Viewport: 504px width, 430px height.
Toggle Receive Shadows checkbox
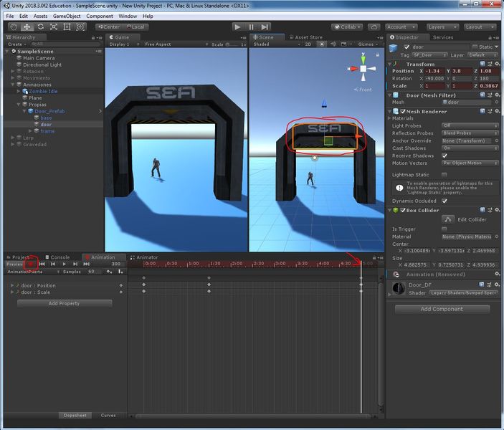pyautogui.click(x=444, y=156)
